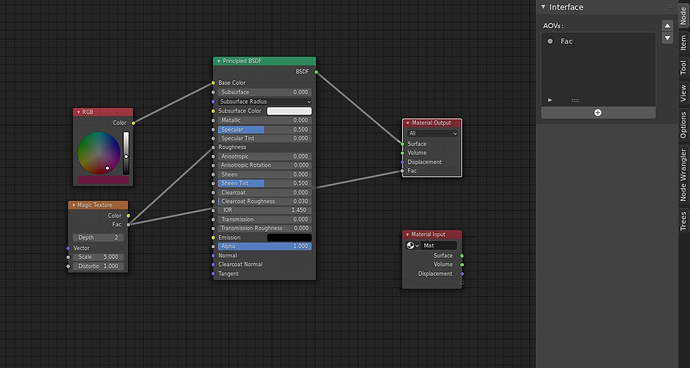Open the Material Output 'All' target dropdown
This screenshot has height=368, width=690.
[x=433, y=133]
